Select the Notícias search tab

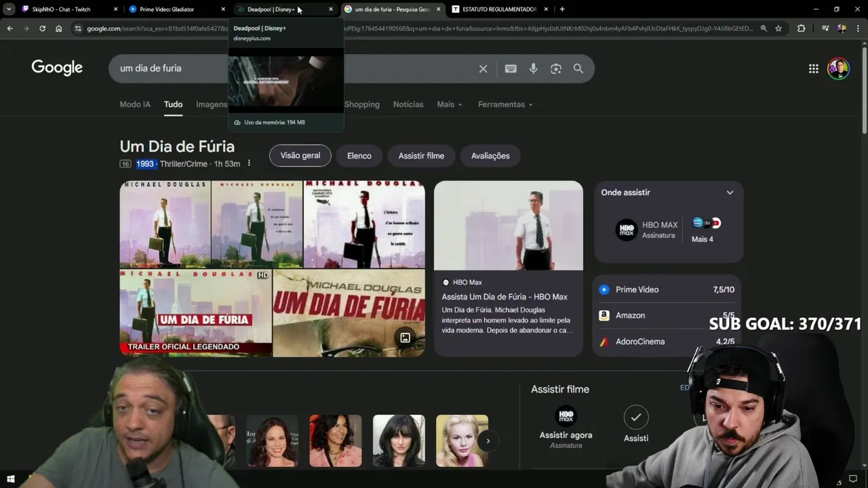[x=408, y=104]
